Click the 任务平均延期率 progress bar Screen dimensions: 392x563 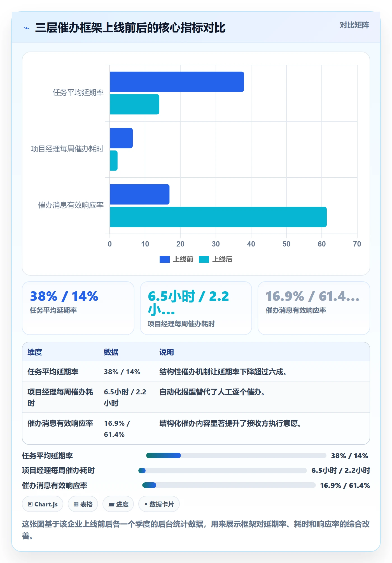pyautogui.click(x=236, y=455)
